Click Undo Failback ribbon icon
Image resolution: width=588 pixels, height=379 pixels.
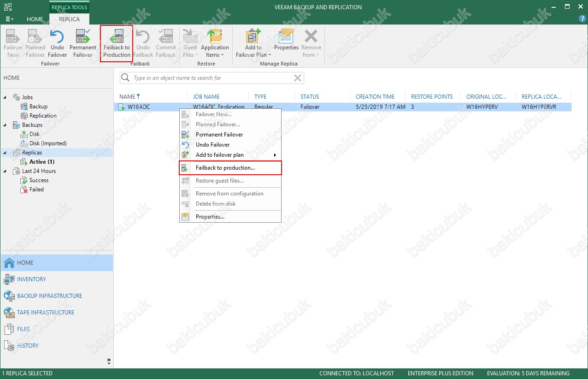tap(143, 43)
